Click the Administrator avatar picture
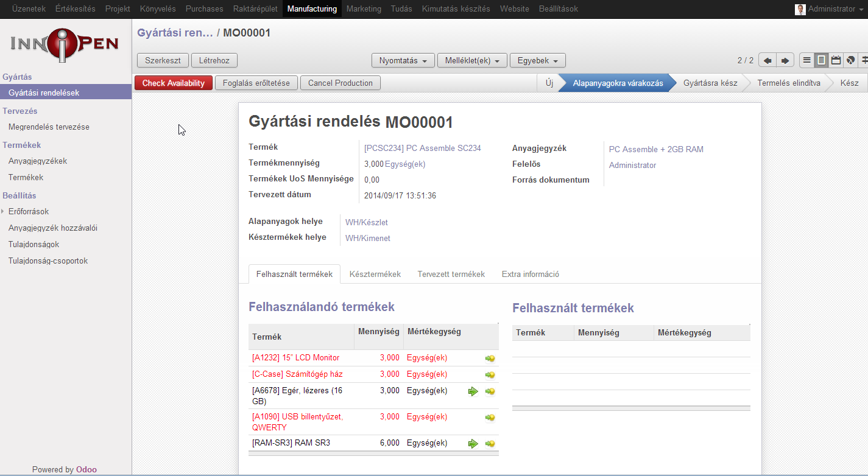Image resolution: width=868 pixels, height=476 pixels. (800, 9)
